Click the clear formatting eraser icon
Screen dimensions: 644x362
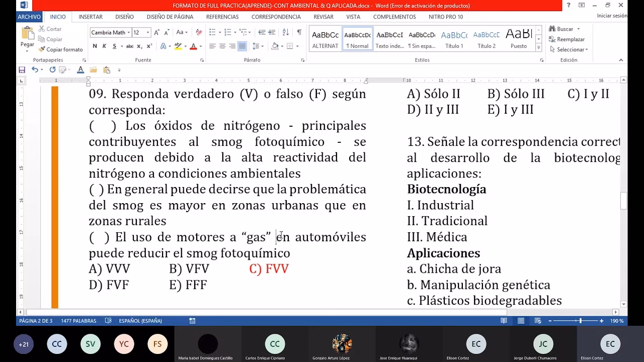tap(198, 32)
